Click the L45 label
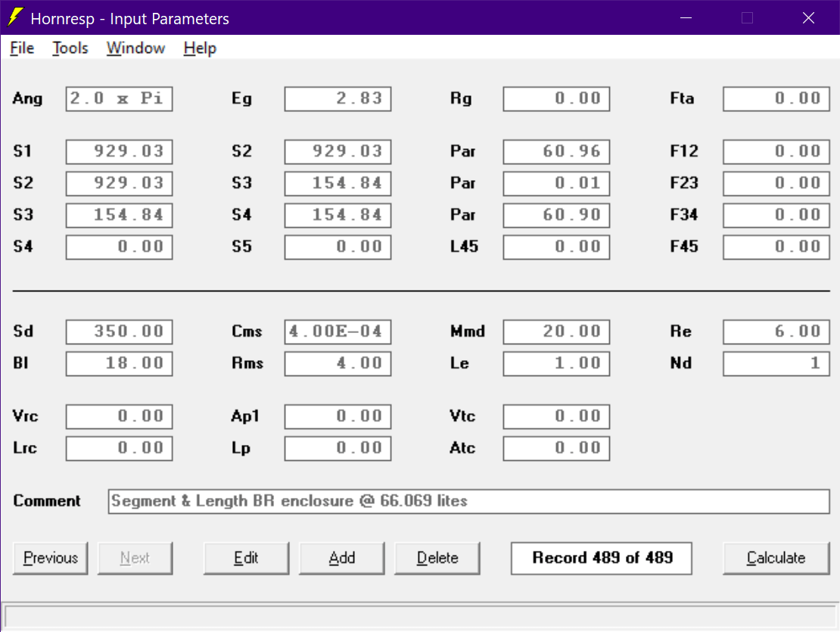Image resolution: width=840 pixels, height=632 pixels. [x=464, y=247]
